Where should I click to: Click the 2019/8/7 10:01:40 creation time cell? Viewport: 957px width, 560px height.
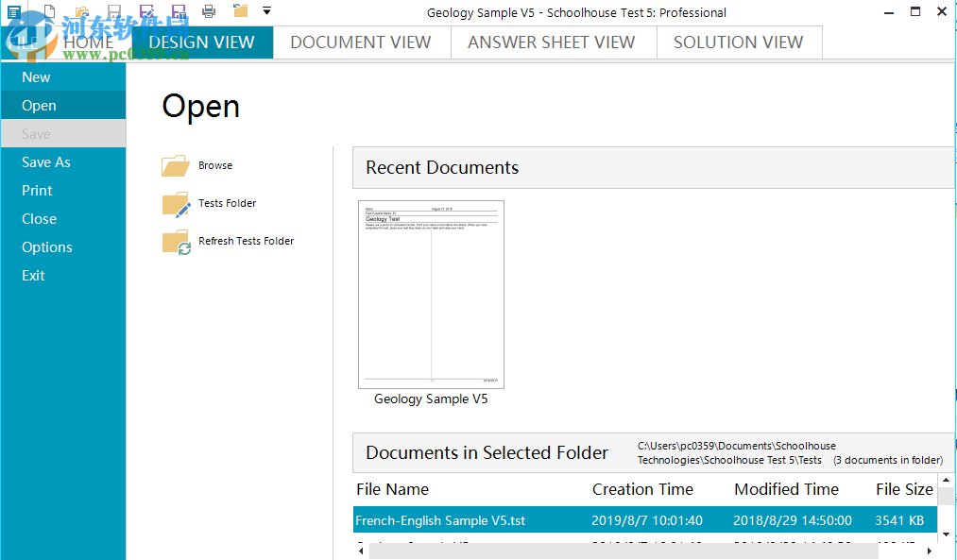[x=647, y=520]
